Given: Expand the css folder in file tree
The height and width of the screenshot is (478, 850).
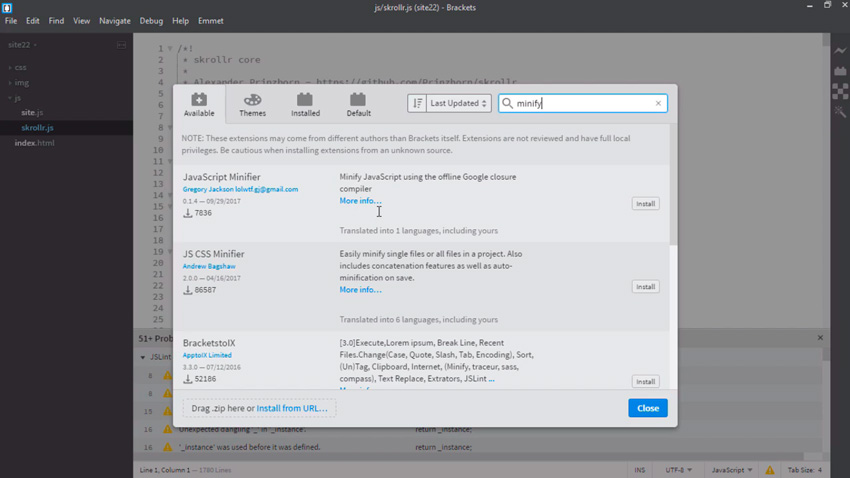Looking at the screenshot, I should tap(20, 68).
